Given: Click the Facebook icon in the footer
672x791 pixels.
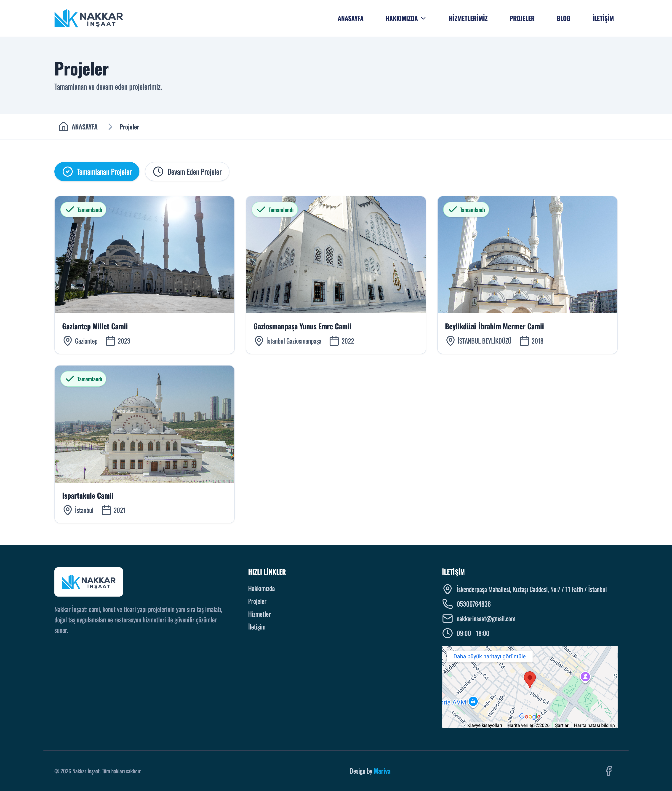Looking at the screenshot, I should click(608, 771).
